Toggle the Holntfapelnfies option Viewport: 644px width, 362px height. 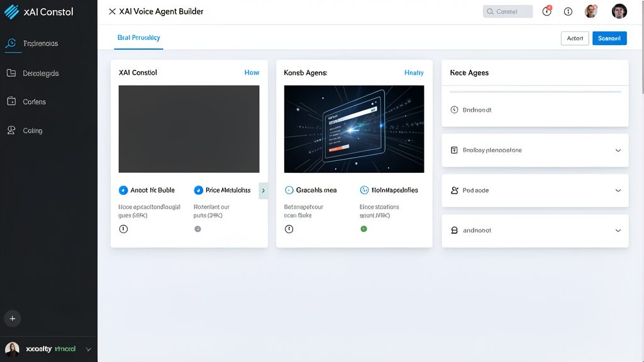click(x=364, y=190)
